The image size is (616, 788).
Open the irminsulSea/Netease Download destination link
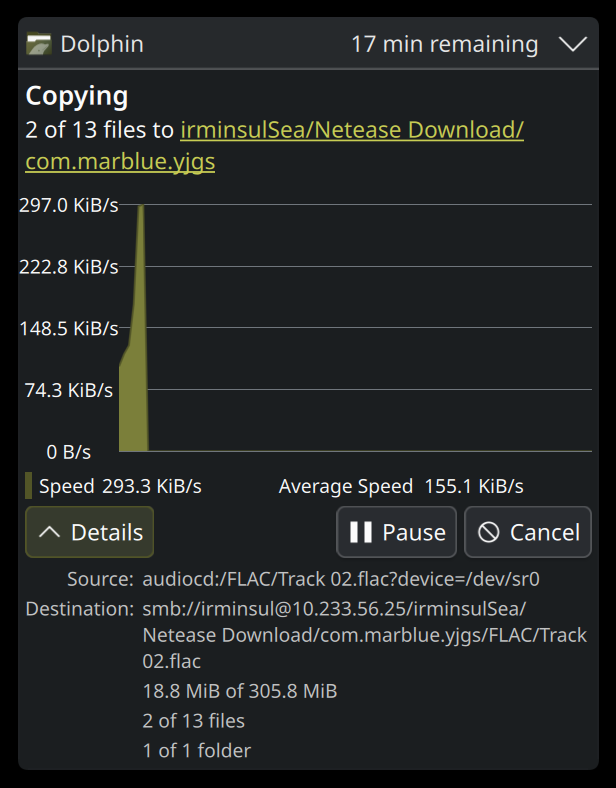(x=351, y=130)
